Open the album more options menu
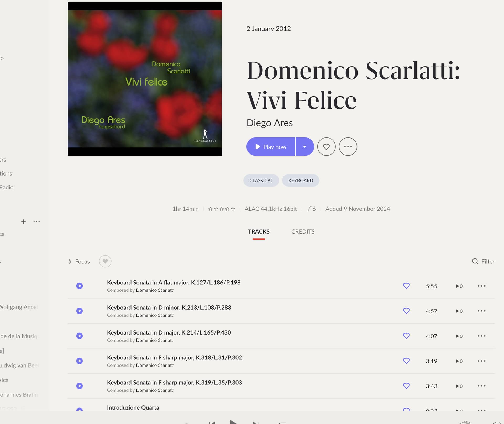The image size is (504, 424). point(348,147)
